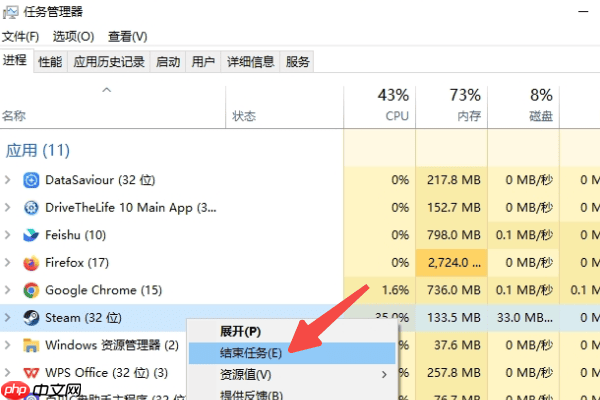Expand the Windows 资源管理器 (2) group
This screenshot has width=600, height=400.
[x=7, y=345]
